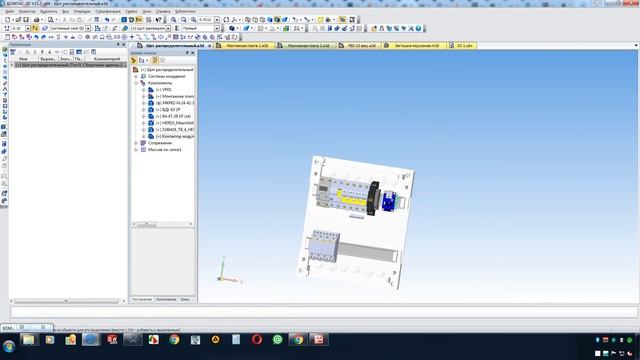Open the Библиотеки menu
This screenshot has width=640, height=360.
pos(185,11)
